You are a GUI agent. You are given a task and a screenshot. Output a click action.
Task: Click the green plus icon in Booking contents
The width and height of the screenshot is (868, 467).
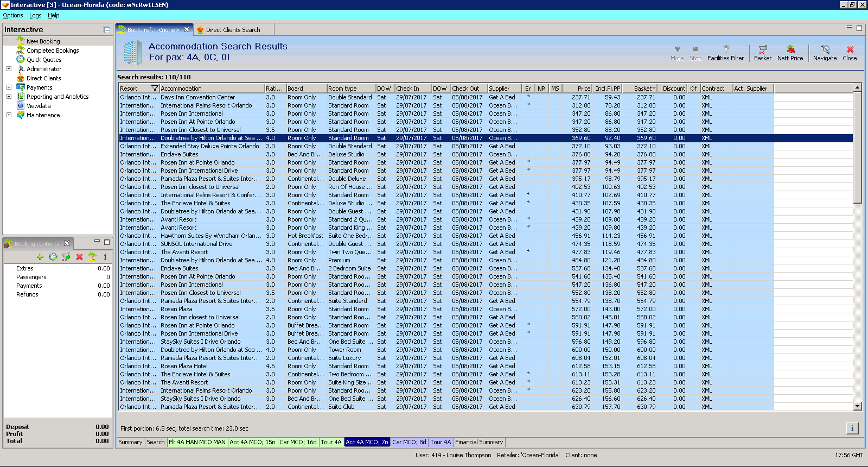tap(40, 257)
